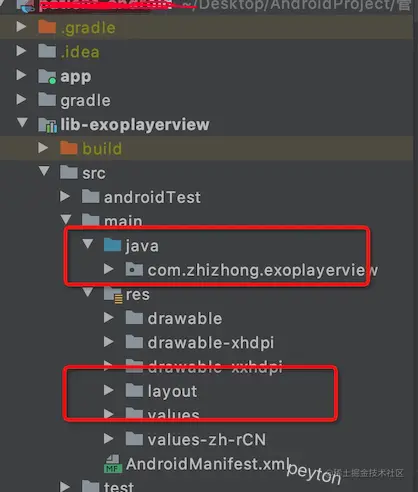
Task: Expand the layout folder arrow
Action: [109, 390]
